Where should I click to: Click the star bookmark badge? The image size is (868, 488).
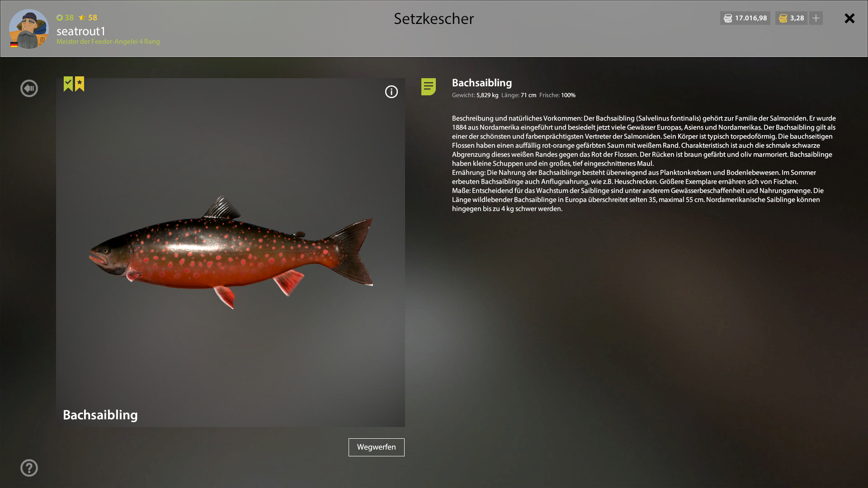(x=80, y=84)
